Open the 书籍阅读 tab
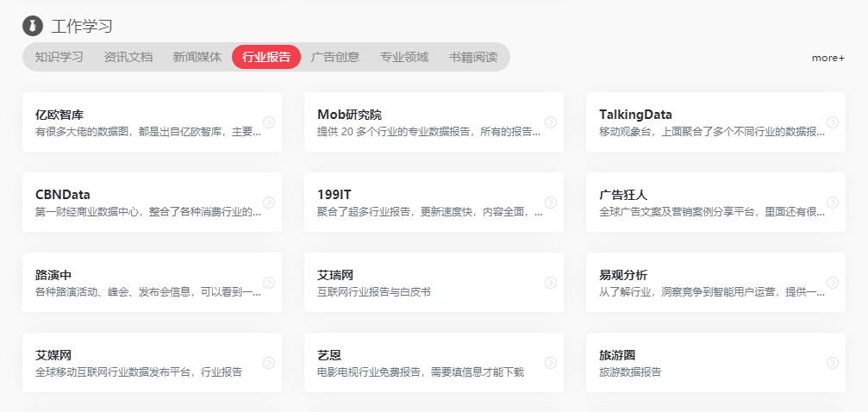 tap(473, 57)
